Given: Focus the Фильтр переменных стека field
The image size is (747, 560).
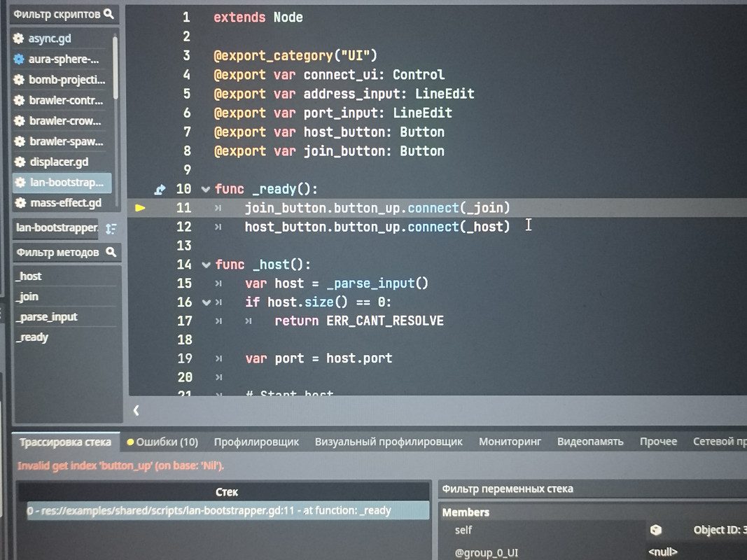Looking at the screenshot, I should pos(592,489).
